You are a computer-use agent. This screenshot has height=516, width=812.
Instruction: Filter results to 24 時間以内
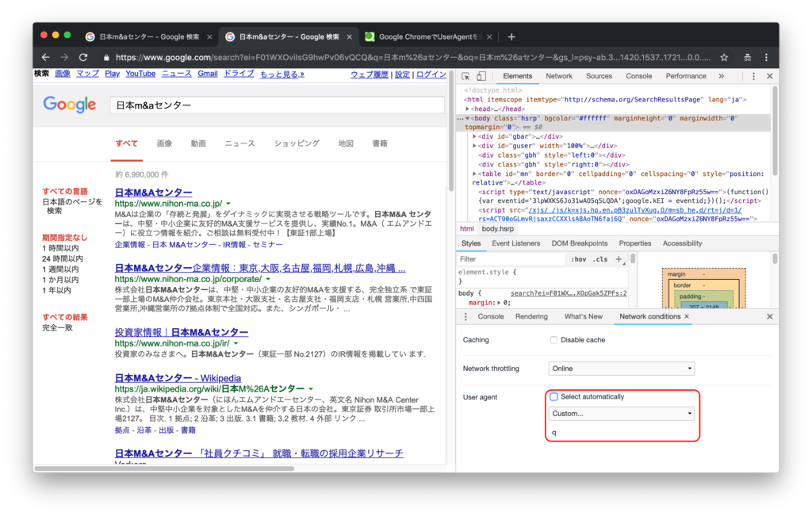(62, 258)
